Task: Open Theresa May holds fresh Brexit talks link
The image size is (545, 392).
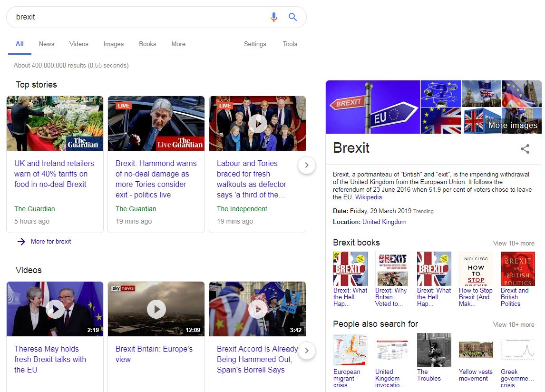Action: (50, 359)
